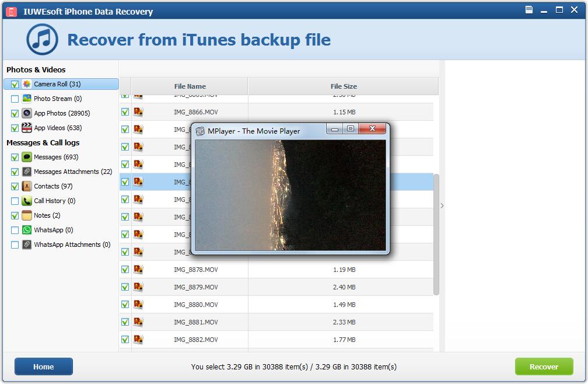Uncheck the IMG_8878.MOV file checkbox
Image resolution: width=588 pixels, height=384 pixels.
[125, 269]
